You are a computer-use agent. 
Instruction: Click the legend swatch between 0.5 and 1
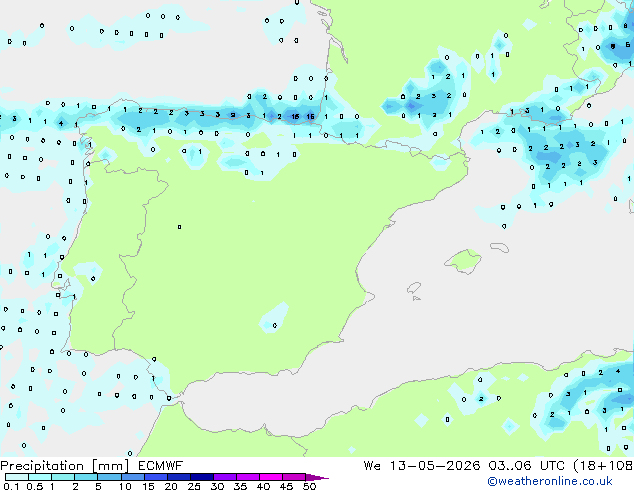[40, 477]
